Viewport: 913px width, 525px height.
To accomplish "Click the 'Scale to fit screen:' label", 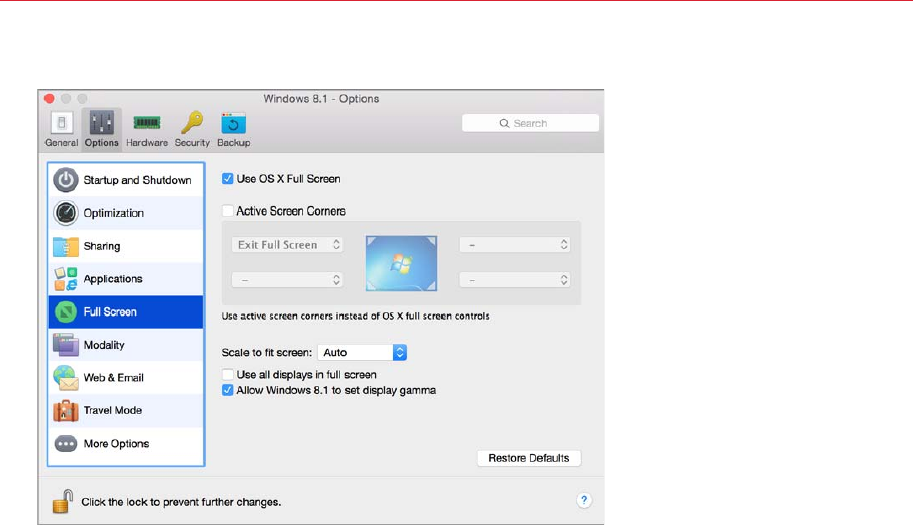I will 267,353.
